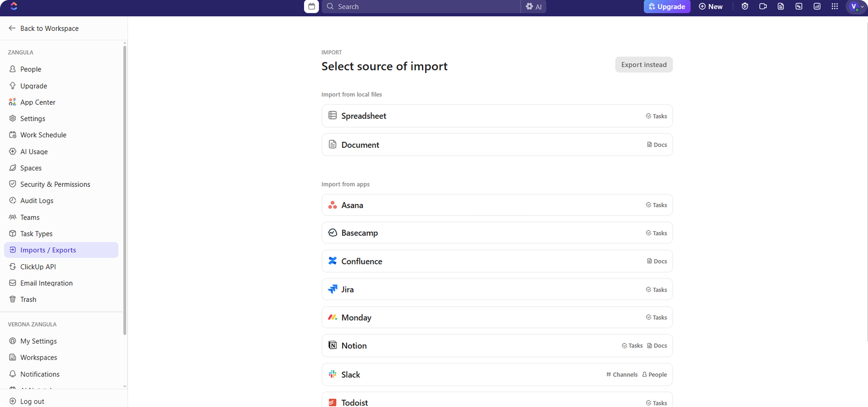Click the Todoist name in its row
Image resolution: width=868 pixels, height=407 pixels.
(x=354, y=403)
